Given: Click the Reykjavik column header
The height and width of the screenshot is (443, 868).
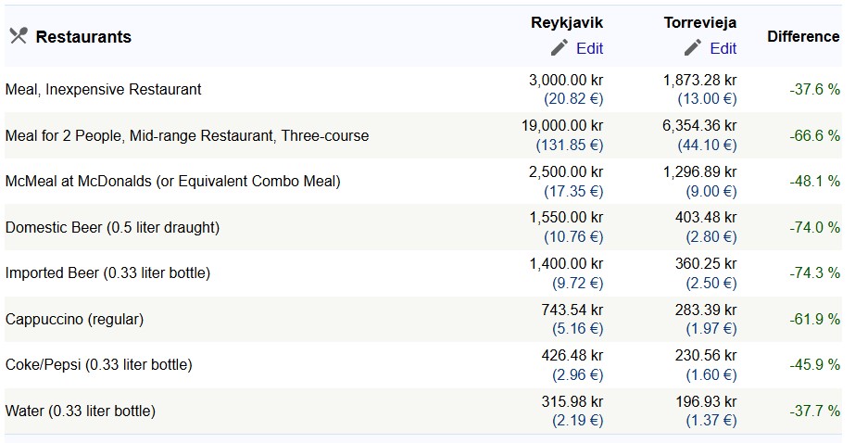Looking at the screenshot, I should click(x=567, y=22).
